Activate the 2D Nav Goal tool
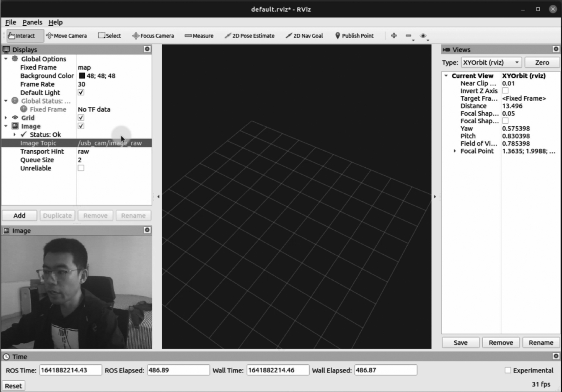The width and height of the screenshot is (562, 392). (x=304, y=36)
